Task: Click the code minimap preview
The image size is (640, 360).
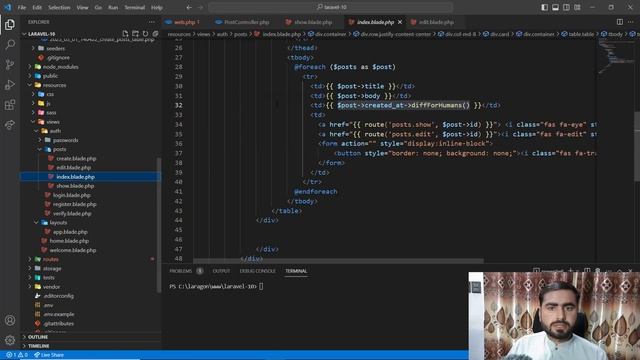Action: (x=616, y=57)
